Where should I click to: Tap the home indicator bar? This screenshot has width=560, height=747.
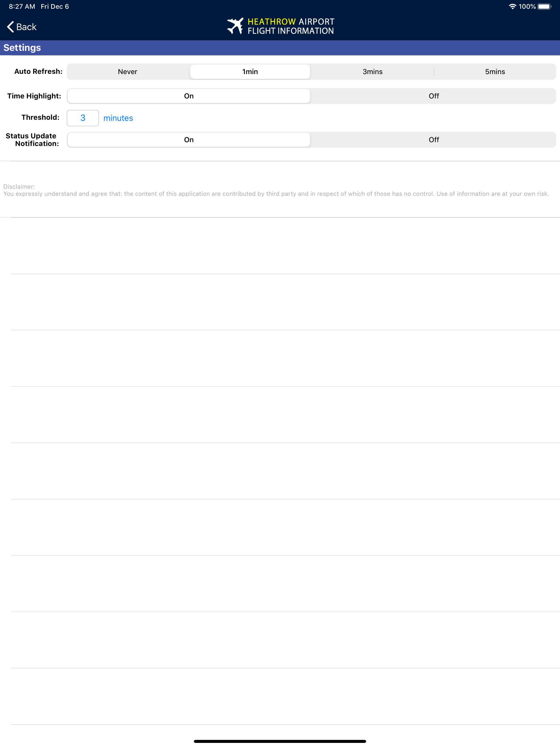[x=280, y=741]
